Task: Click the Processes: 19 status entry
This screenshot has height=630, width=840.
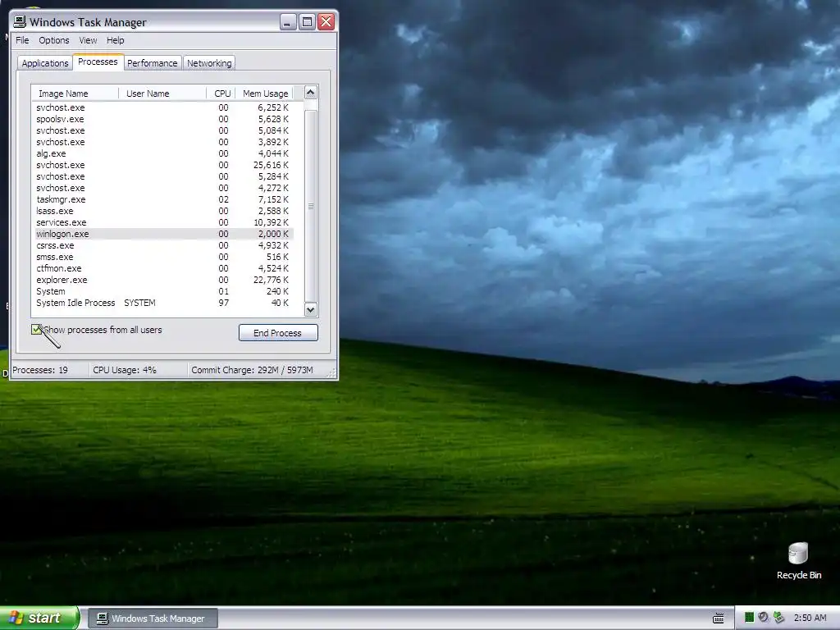Action: click(49, 370)
